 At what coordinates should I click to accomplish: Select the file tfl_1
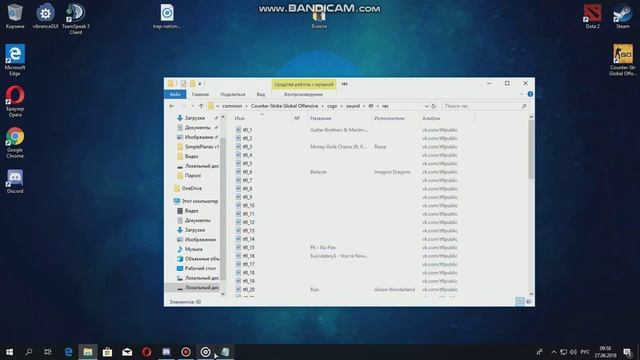point(244,130)
